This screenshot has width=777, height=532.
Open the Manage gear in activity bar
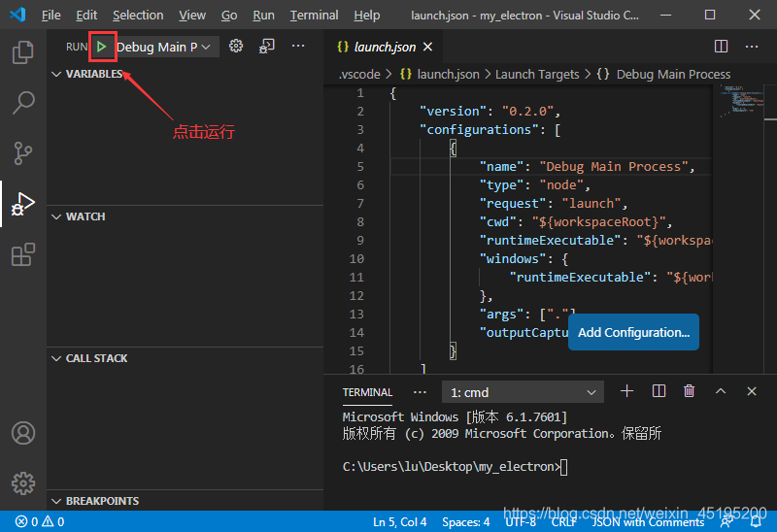click(x=22, y=482)
